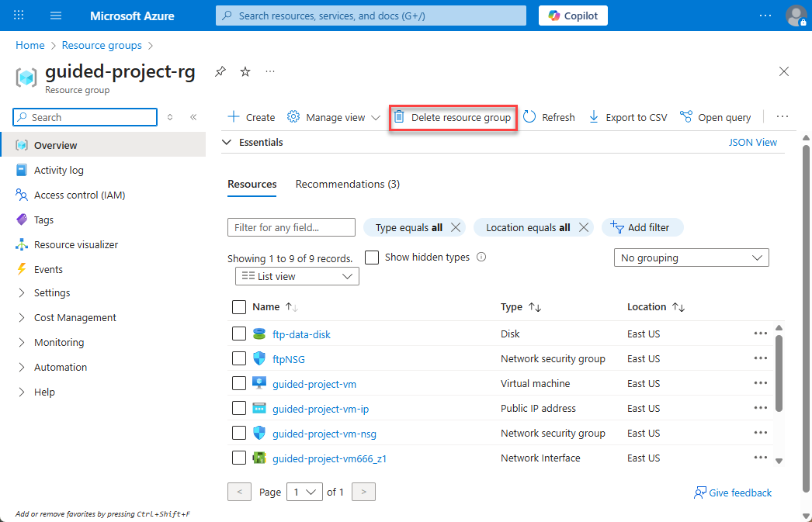Open JSON View link
Image resolution: width=812 pixels, height=522 pixels.
point(752,142)
